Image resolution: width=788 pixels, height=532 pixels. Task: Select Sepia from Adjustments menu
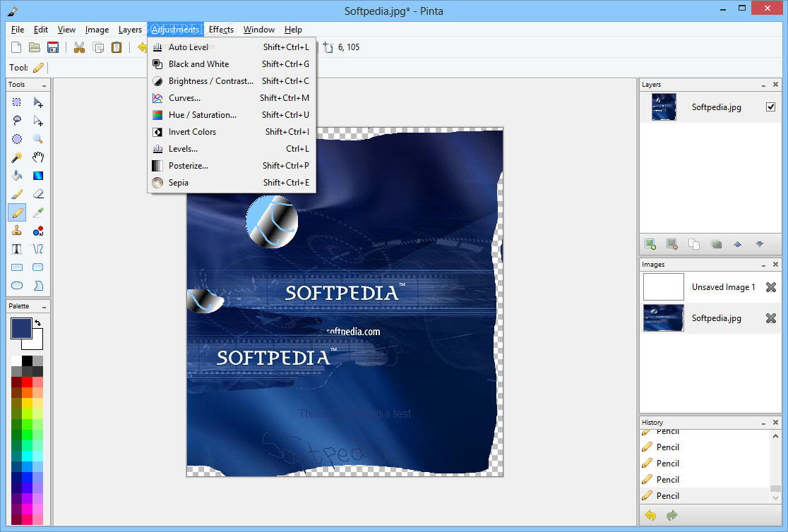click(x=232, y=182)
